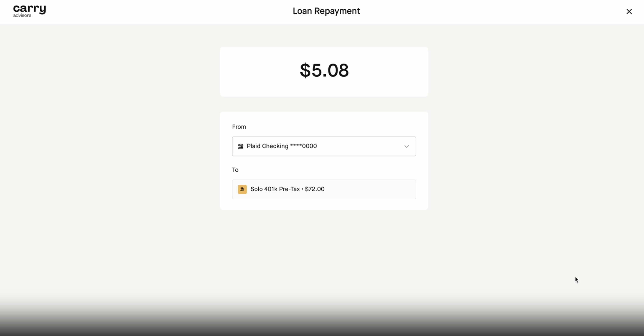Screen dimensions: 644x336
Task: Click the Carry logo wordmark
Action: pos(30,9)
